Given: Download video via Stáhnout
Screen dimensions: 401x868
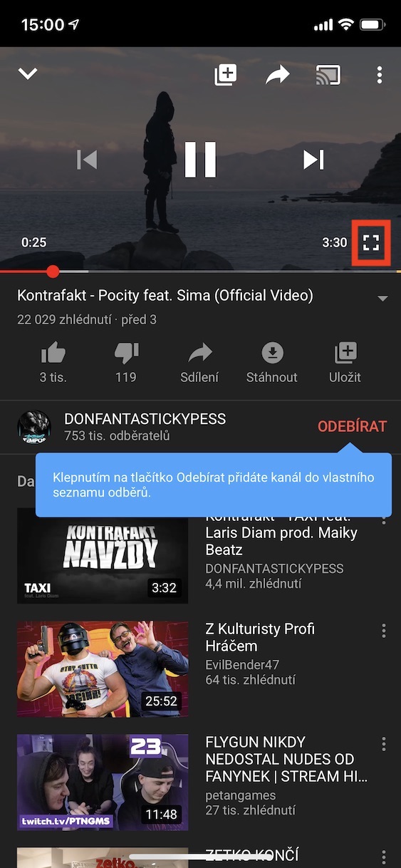Looking at the screenshot, I should pyautogui.click(x=272, y=361).
